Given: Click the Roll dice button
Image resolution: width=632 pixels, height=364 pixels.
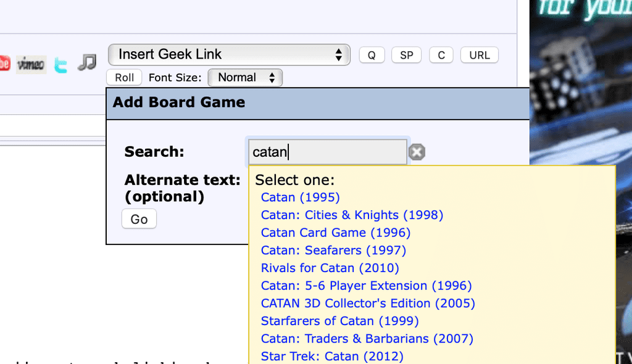Looking at the screenshot, I should coord(124,77).
